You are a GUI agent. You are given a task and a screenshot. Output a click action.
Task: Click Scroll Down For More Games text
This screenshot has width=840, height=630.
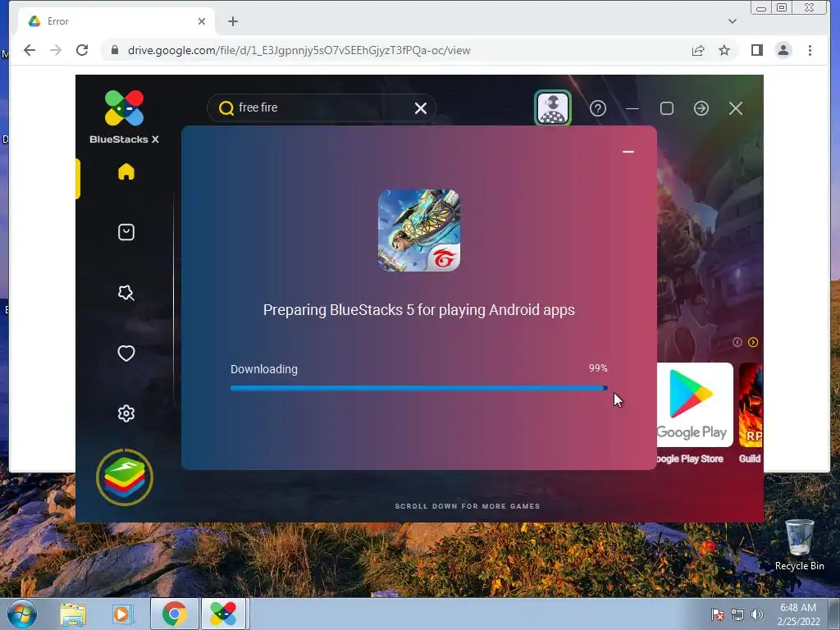pyautogui.click(x=467, y=505)
